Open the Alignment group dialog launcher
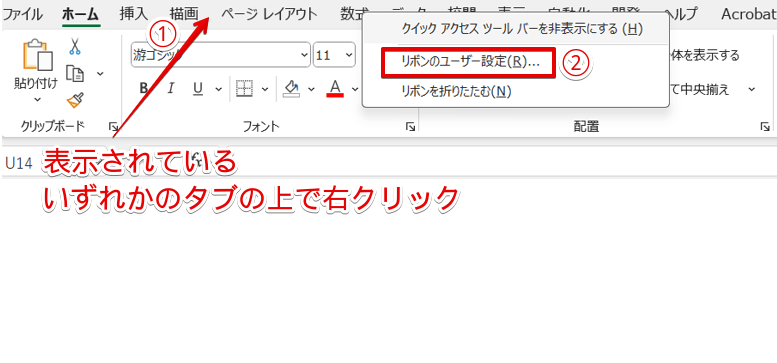 [x=765, y=127]
